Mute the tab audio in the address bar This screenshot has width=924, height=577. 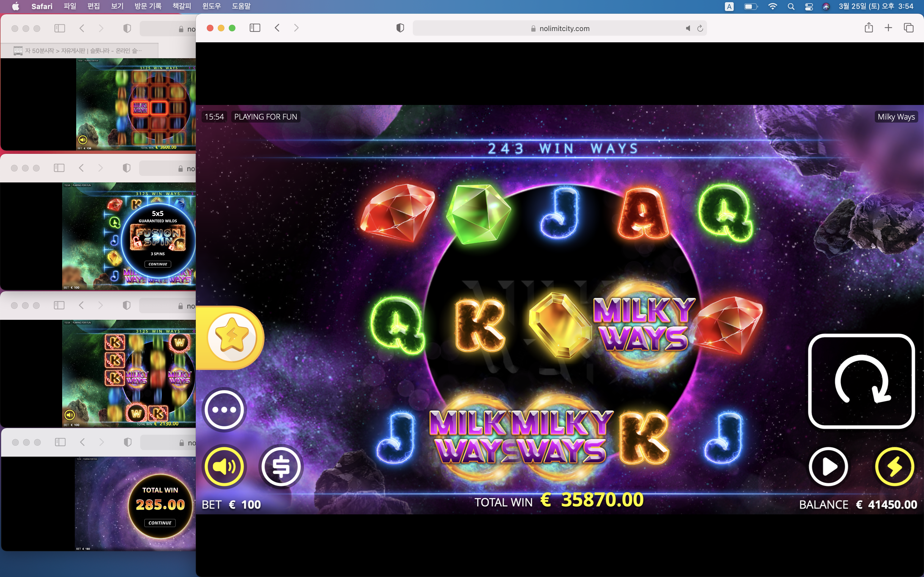688,28
